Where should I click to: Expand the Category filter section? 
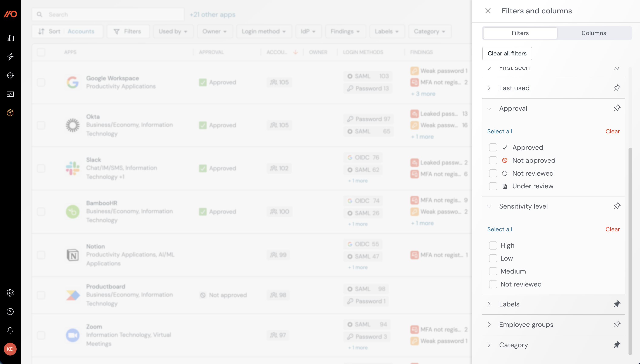coord(489,345)
